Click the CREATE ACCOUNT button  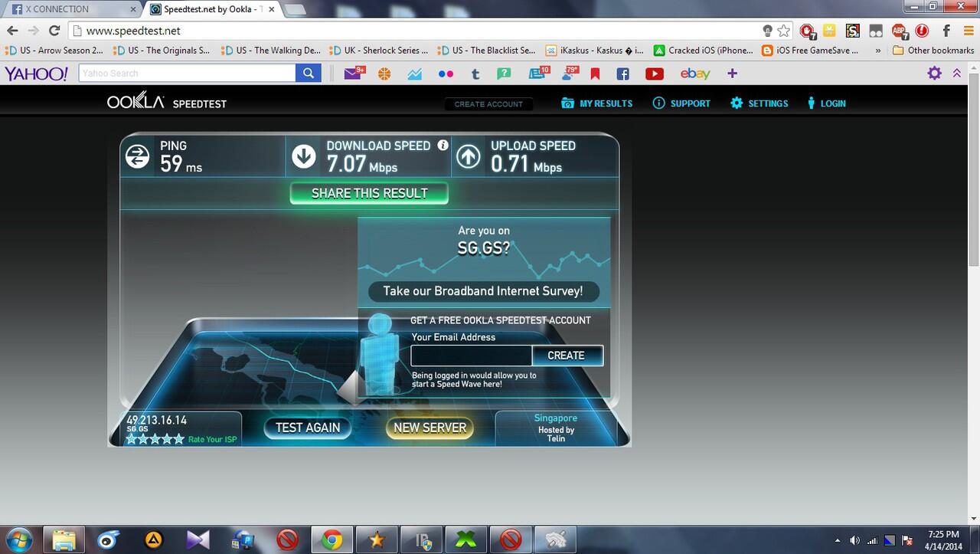pyautogui.click(x=488, y=104)
